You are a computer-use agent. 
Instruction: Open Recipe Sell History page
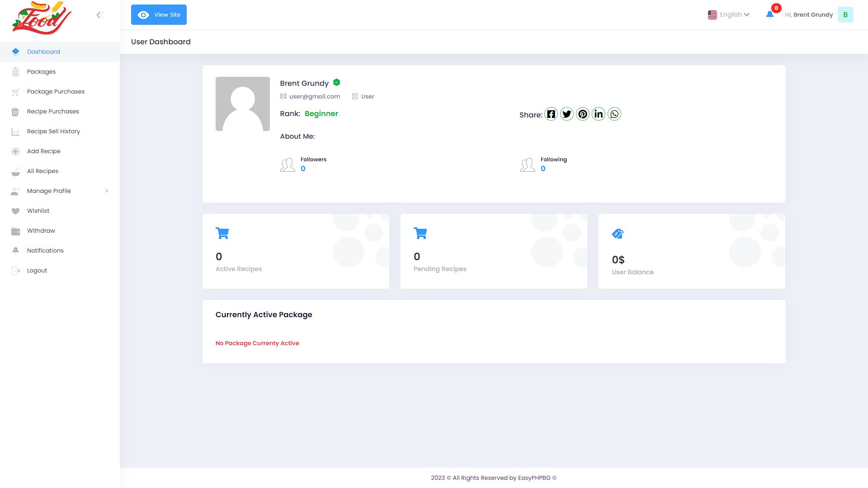[x=53, y=131]
